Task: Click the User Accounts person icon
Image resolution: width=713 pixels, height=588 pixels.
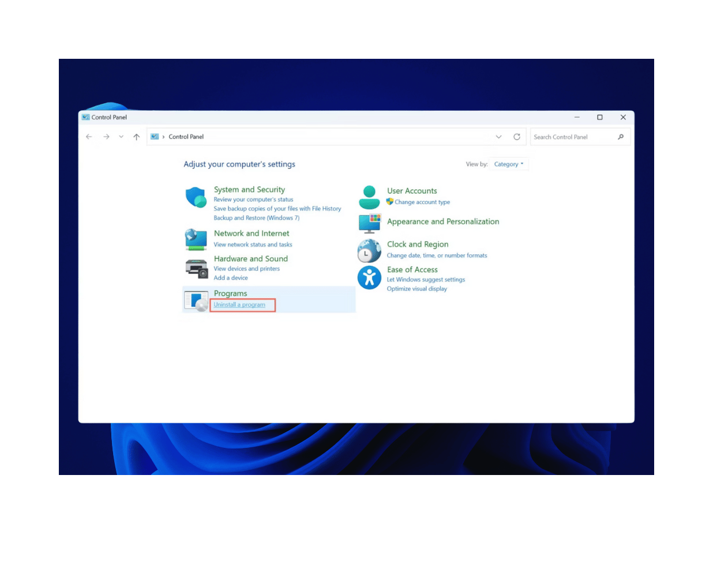Action: [x=369, y=197]
